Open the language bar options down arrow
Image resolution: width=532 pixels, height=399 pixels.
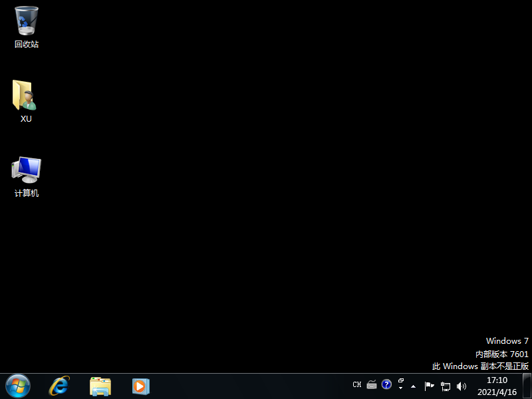pos(401,388)
